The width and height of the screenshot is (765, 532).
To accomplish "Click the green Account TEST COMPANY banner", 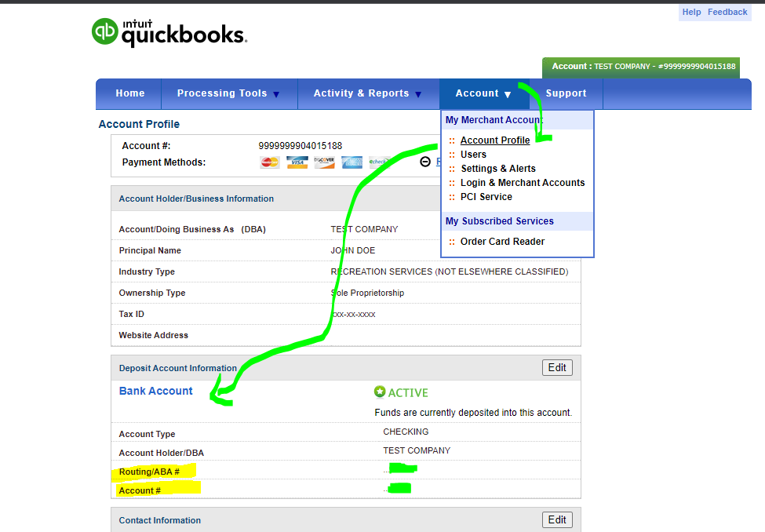I will (641, 67).
